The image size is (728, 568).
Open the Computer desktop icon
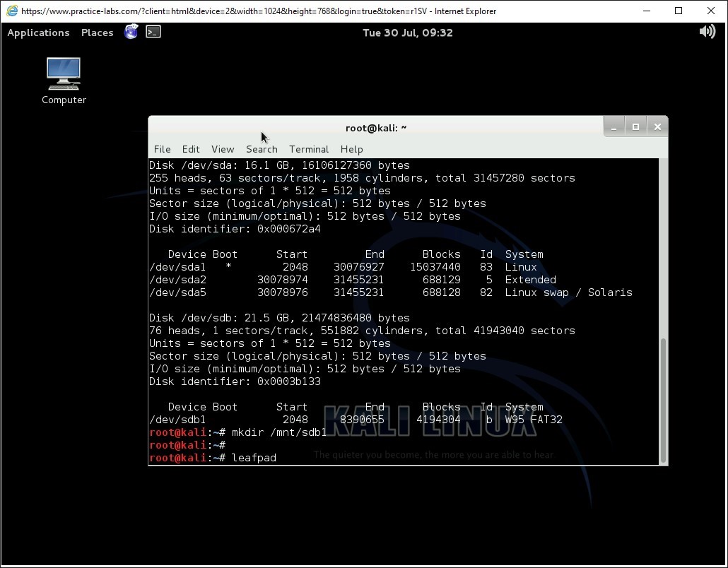coord(64,81)
